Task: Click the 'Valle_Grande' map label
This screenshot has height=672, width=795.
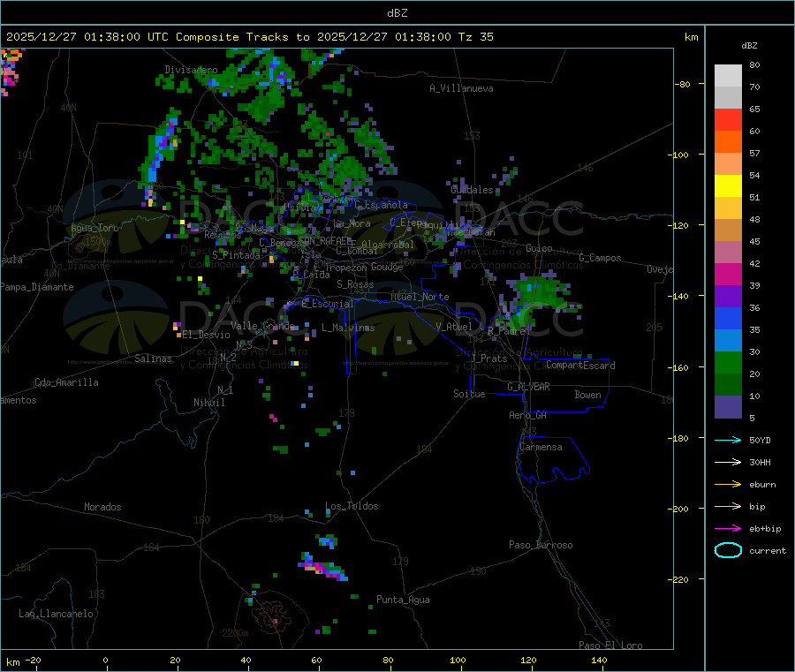Action: 262,325
